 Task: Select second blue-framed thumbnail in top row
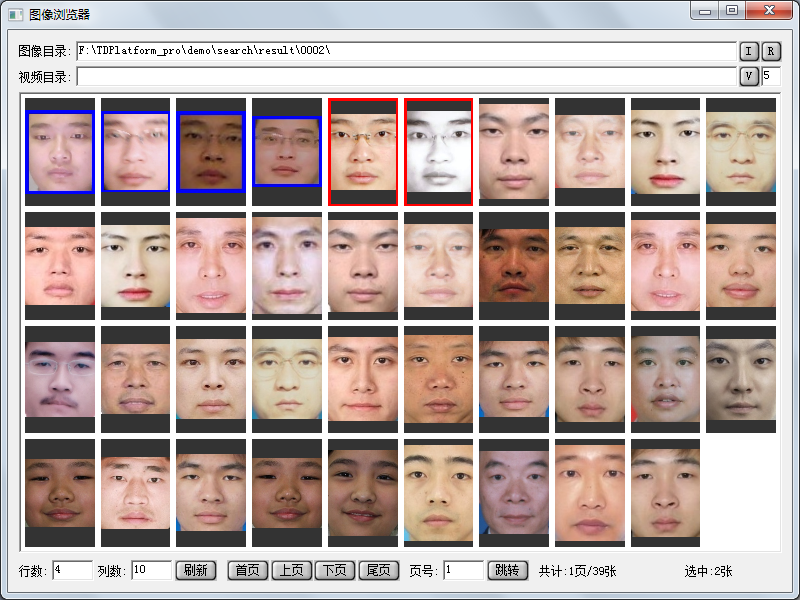point(135,152)
